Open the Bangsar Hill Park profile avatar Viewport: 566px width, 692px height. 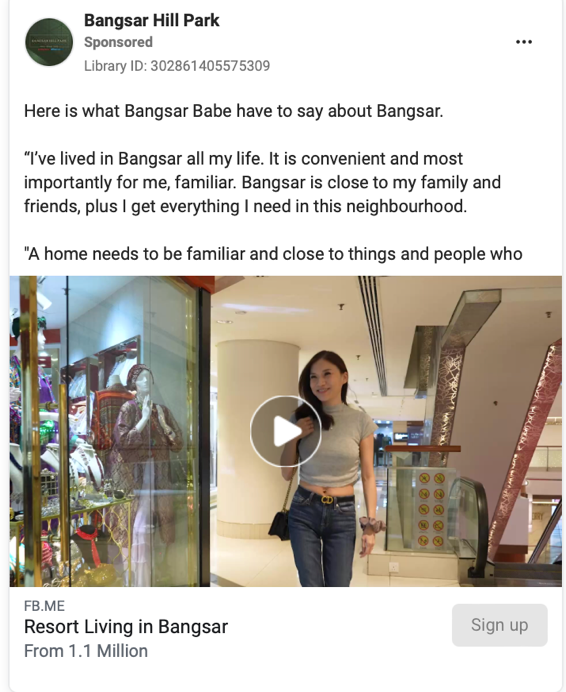(x=49, y=42)
